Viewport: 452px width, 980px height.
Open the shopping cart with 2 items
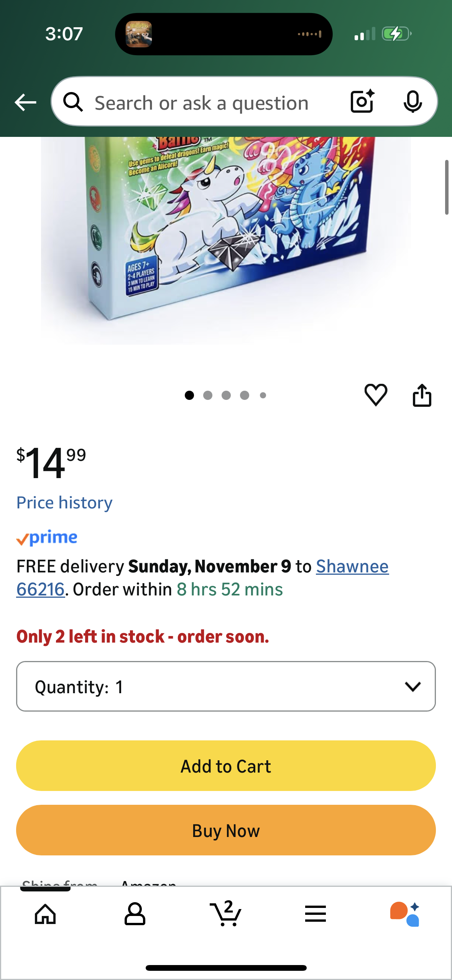(x=226, y=913)
